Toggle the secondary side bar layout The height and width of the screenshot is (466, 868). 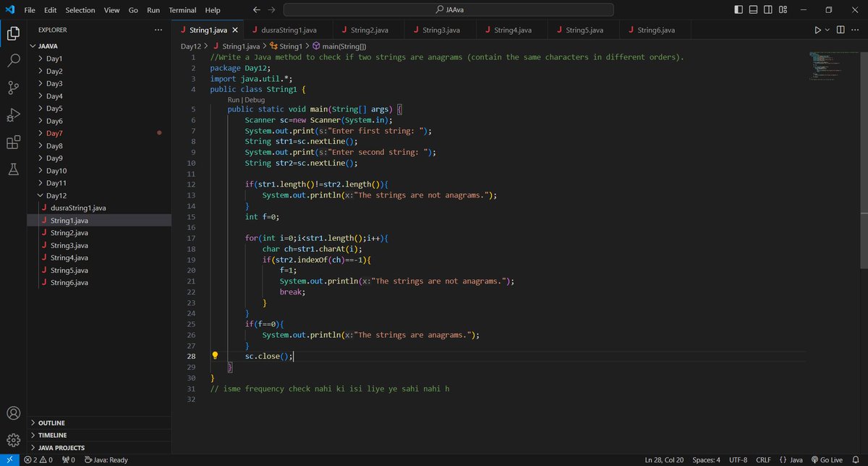768,10
